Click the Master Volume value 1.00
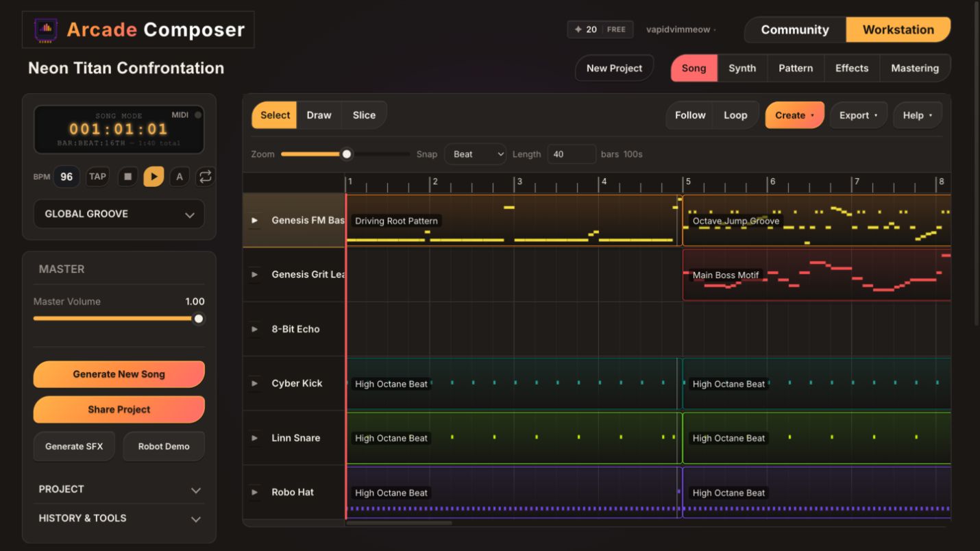Image resolution: width=980 pixels, height=551 pixels. [x=195, y=302]
